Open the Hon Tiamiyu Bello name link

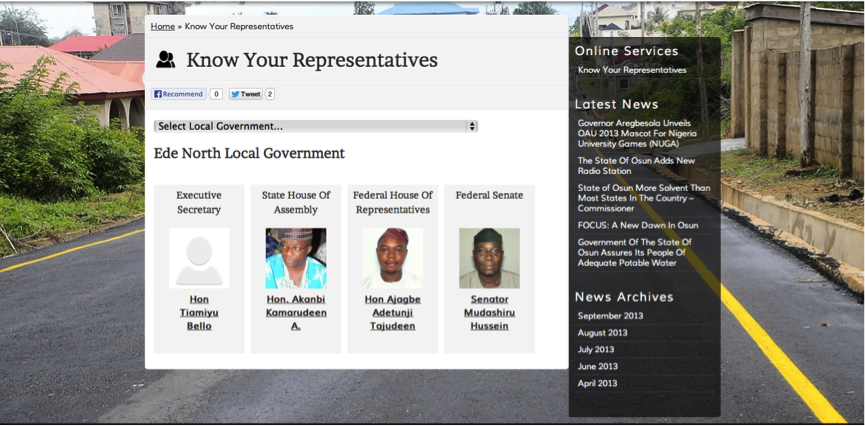coord(199,313)
